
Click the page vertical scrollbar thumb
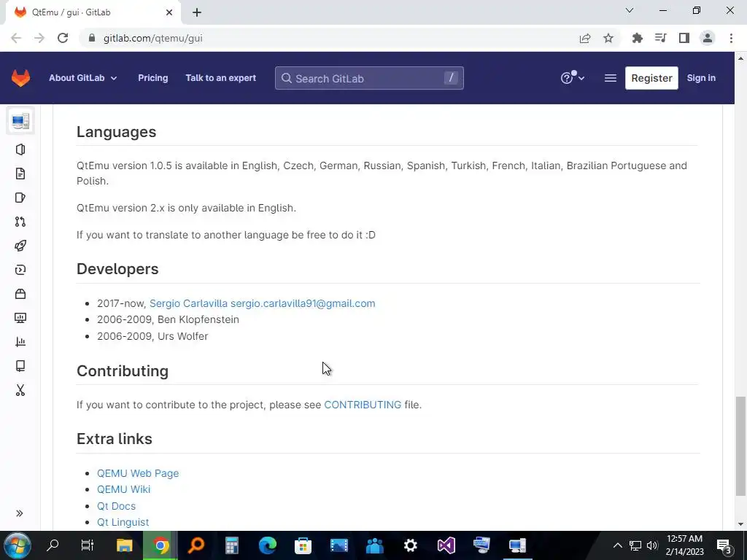[740, 446]
